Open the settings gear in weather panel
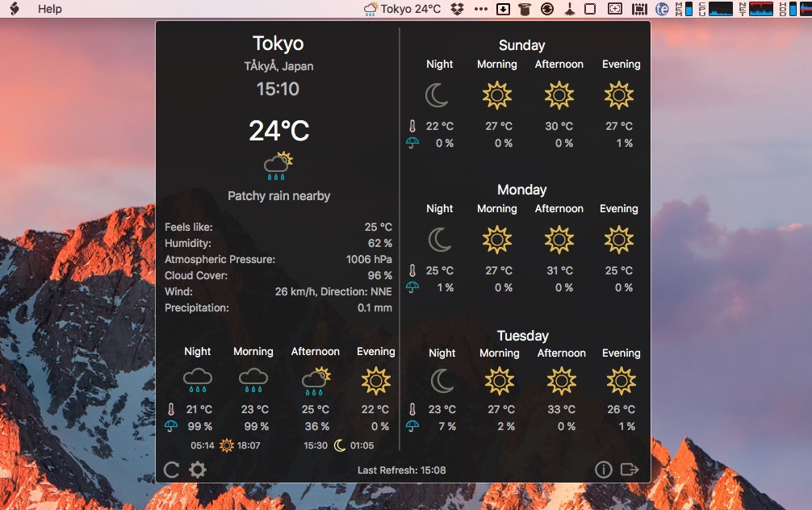This screenshot has height=510, width=812. (x=197, y=470)
